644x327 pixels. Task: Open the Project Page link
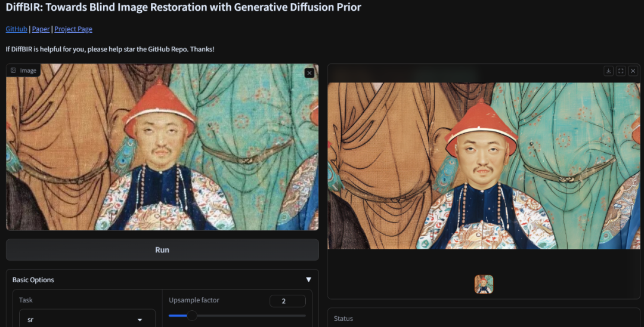click(x=73, y=29)
